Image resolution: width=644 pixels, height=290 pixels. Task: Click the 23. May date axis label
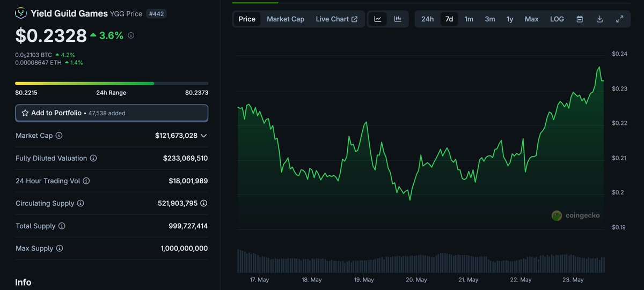573,280
